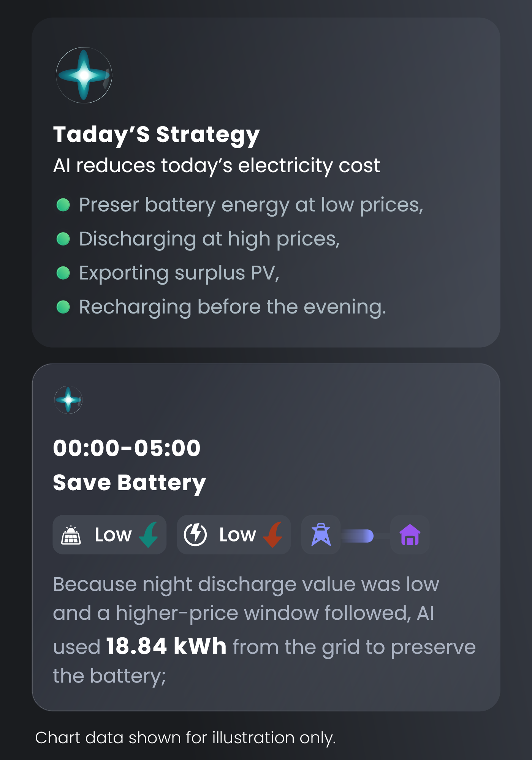This screenshot has width=532, height=760.
Task: Click the grid-to-home energy flow bar
Action: click(357, 536)
